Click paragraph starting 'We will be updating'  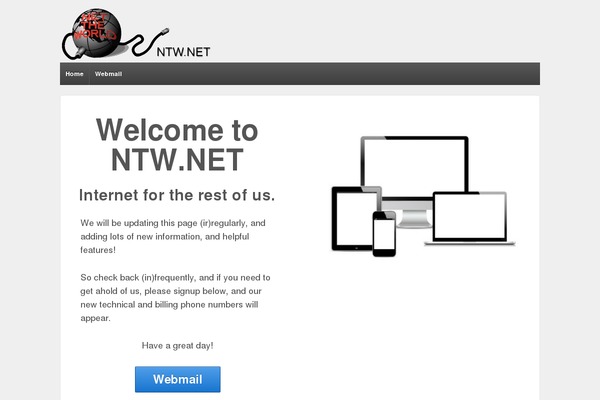[x=173, y=237]
